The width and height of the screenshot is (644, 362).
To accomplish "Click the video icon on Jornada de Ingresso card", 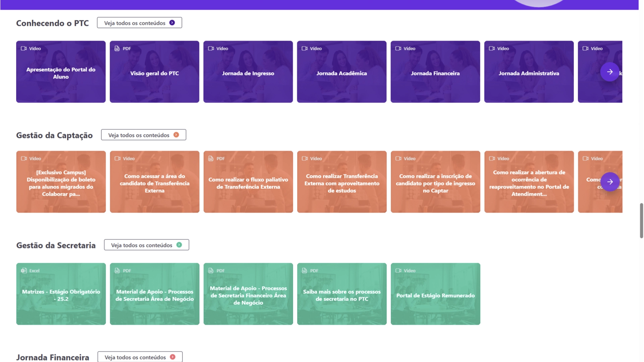I will pyautogui.click(x=211, y=49).
